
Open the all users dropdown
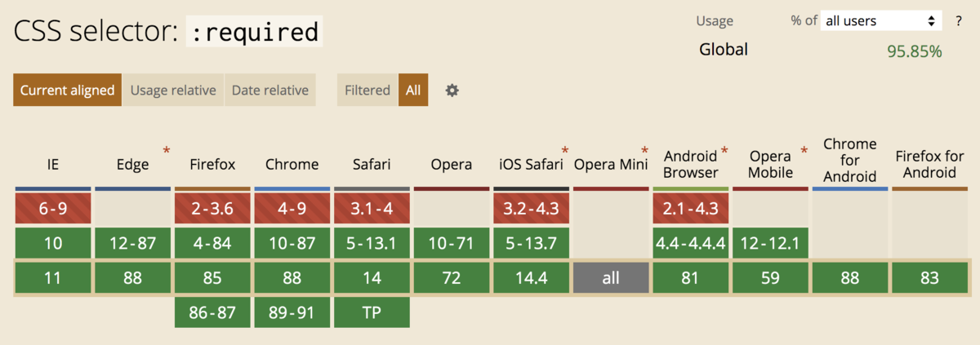[x=881, y=21]
